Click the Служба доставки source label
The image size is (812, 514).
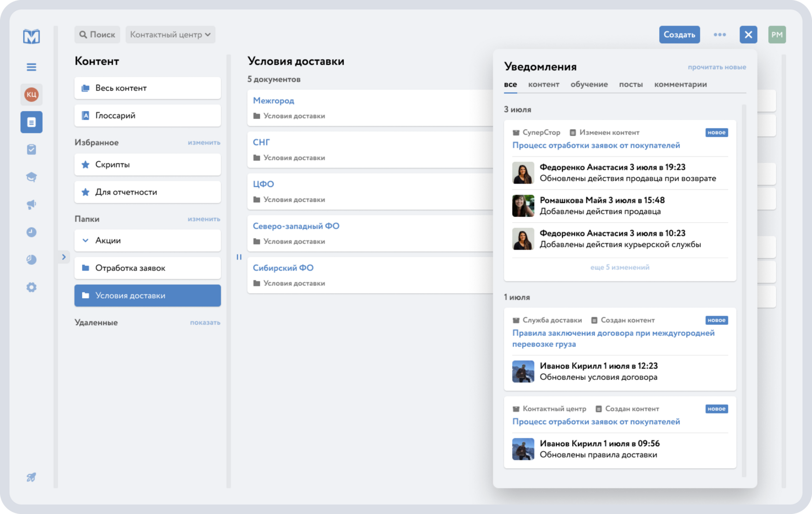[547, 320]
